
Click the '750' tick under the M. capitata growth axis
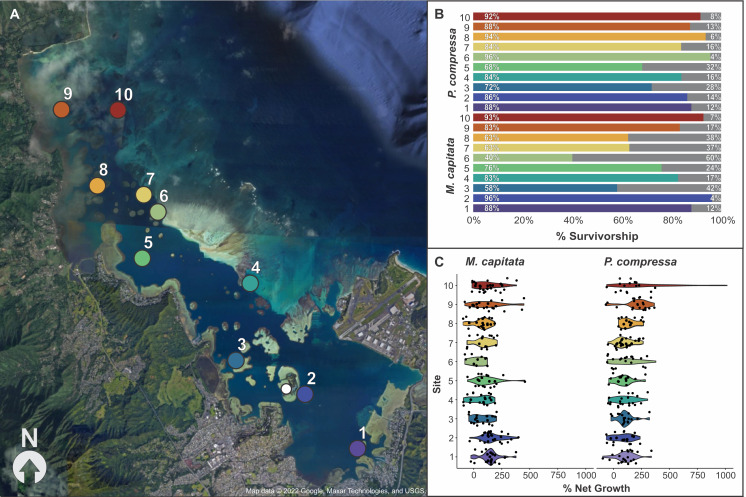(x=558, y=475)
